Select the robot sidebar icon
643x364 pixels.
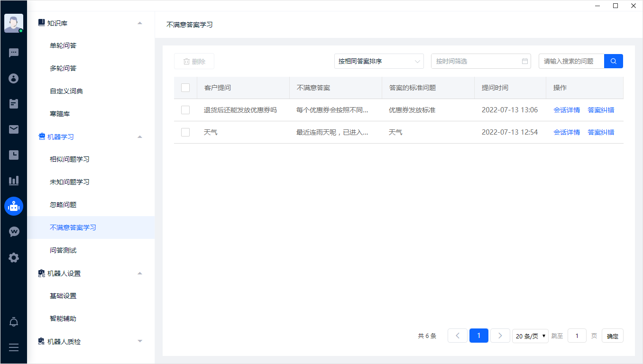click(14, 206)
